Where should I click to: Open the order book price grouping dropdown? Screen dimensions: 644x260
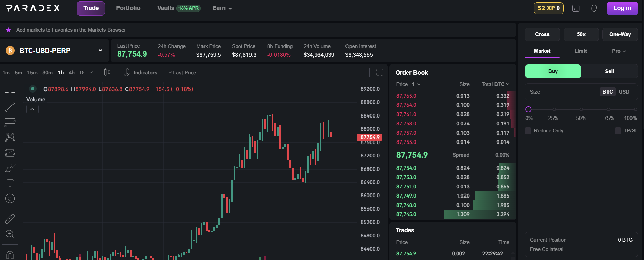pos(416,84)
